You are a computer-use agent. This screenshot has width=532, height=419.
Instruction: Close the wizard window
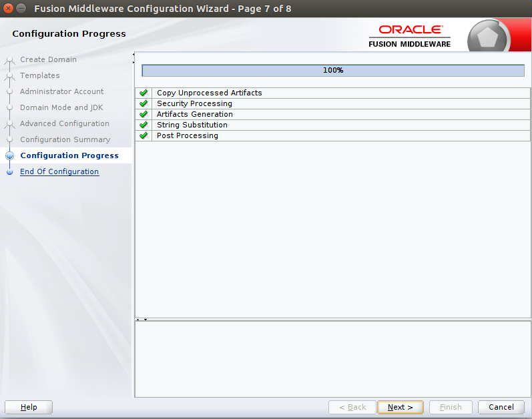tap(9, 8)
